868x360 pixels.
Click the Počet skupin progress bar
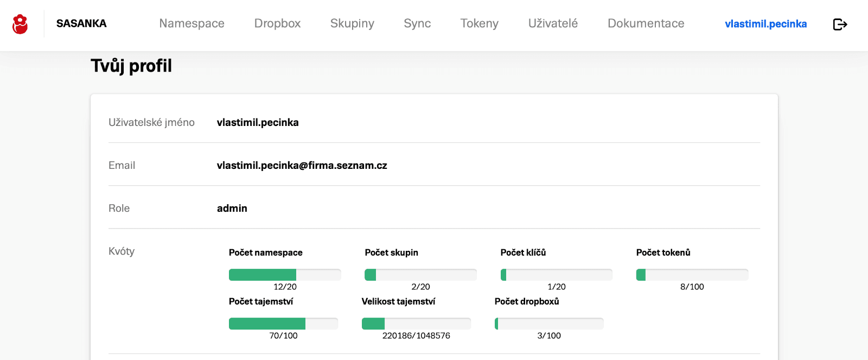pos(420,275)
